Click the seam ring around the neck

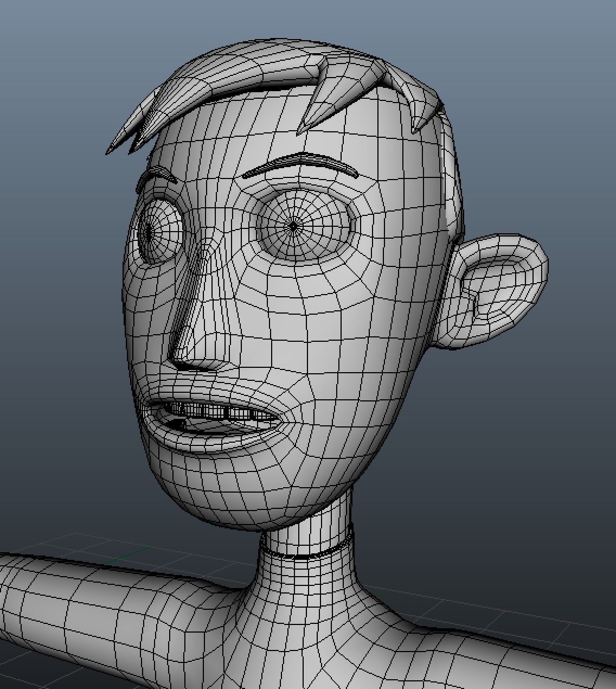[x=306, y=548]
